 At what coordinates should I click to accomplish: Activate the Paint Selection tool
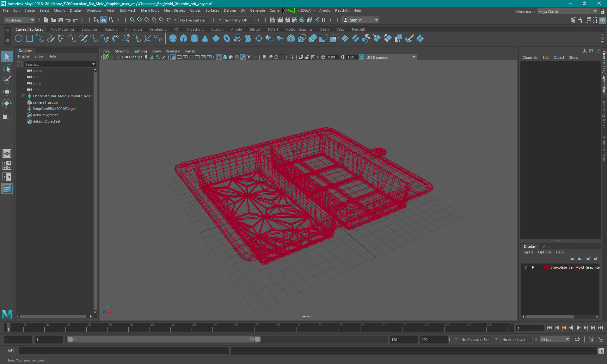(7, 80)
